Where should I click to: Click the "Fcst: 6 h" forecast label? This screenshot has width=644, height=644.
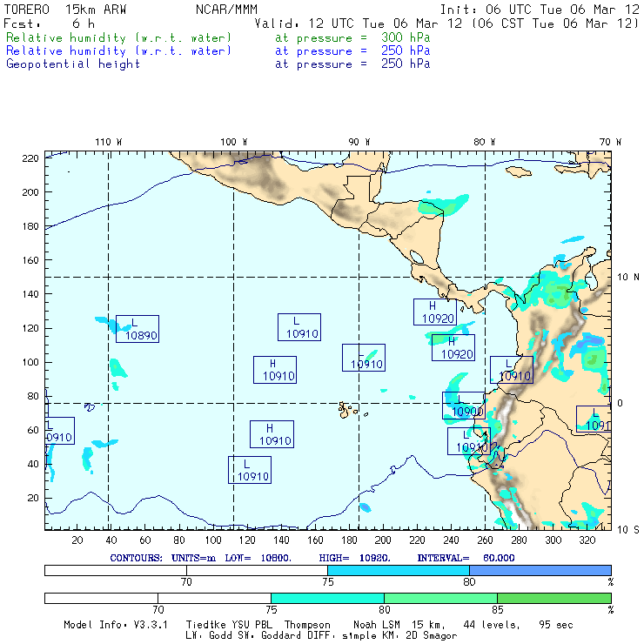[50, 23]
